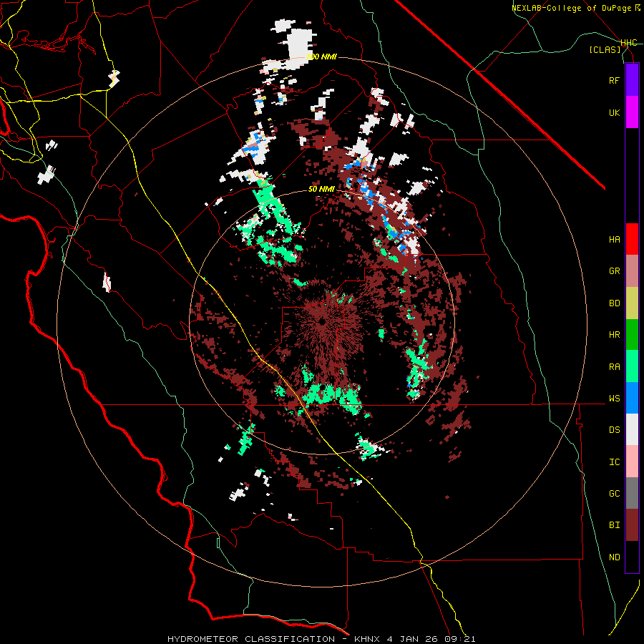Click the GR legend label
The height and width of the screenshot is (644, 644).
pyautogui.click(x=614, y=271)
